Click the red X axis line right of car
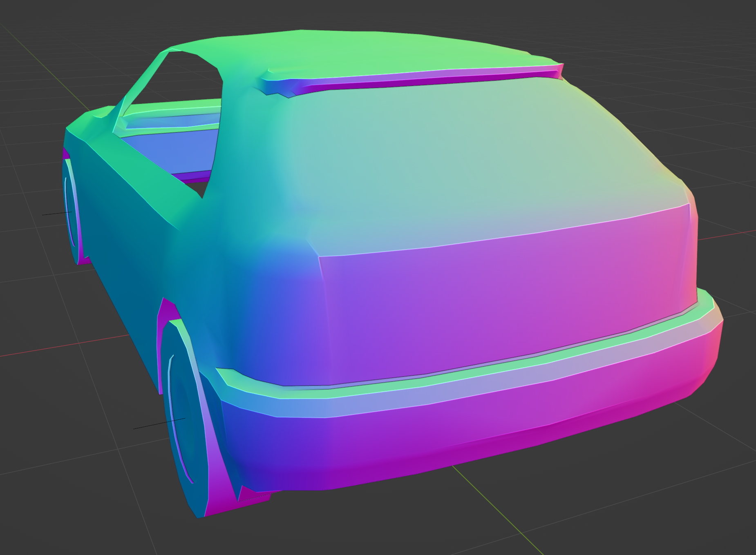756x555 pixels. (x=727, y=234)
